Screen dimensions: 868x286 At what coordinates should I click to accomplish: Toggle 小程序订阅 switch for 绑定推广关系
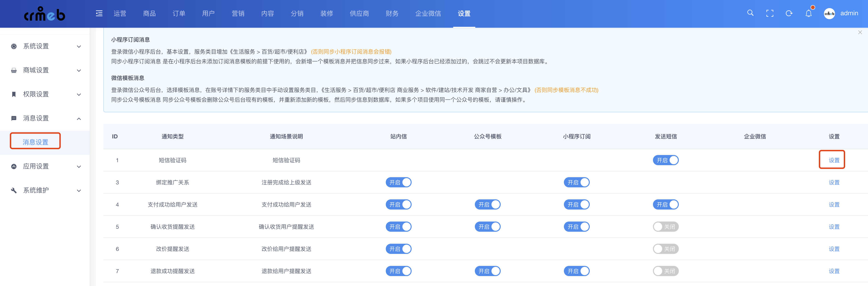point(577,183)
